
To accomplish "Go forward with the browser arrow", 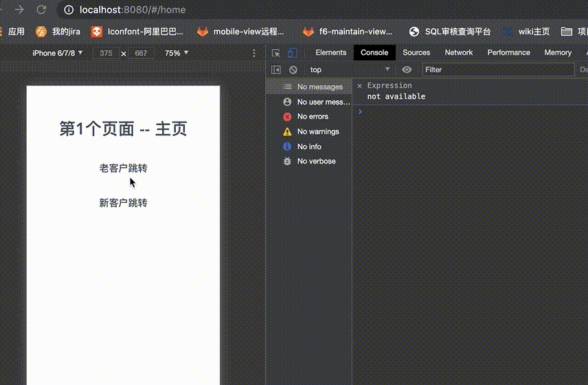I will [19, 10].
